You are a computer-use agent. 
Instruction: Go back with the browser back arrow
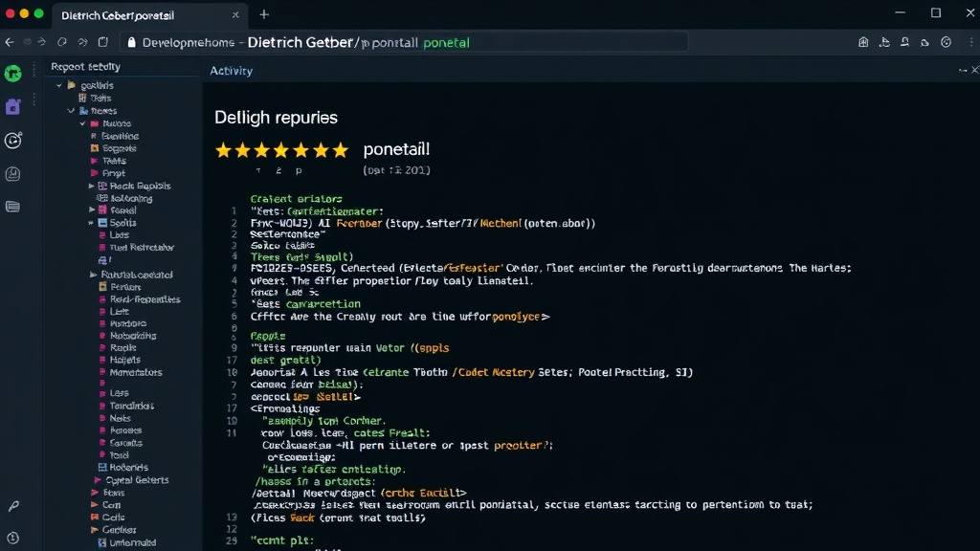[10, 42]
